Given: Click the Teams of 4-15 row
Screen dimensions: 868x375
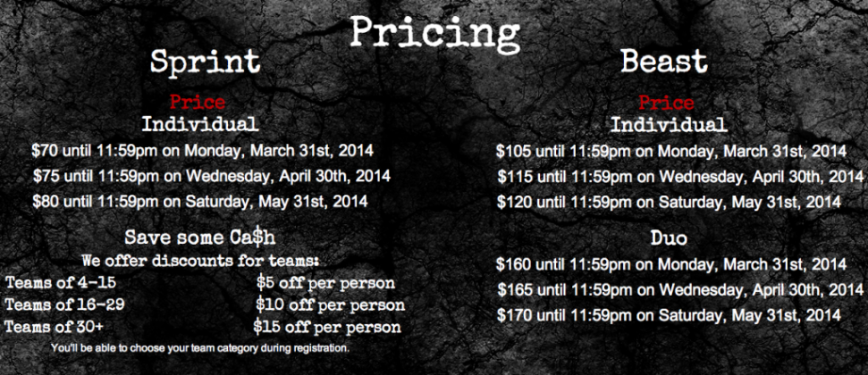Looking at the screenshot, I should [200, 283].
